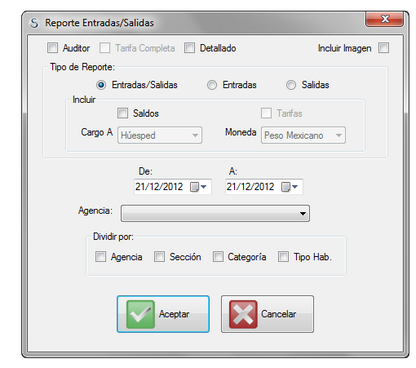This screenshot has height=368, width=416.
Task: Open the De date calendar picker icon
Action: (x=198, y=187)
